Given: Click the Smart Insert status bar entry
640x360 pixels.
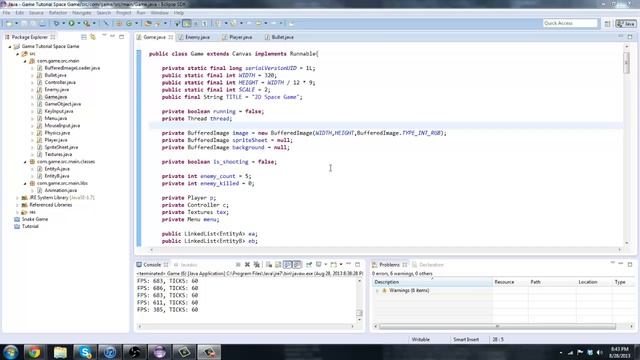Looking at the screenshot, I should [x=466, y=340].
